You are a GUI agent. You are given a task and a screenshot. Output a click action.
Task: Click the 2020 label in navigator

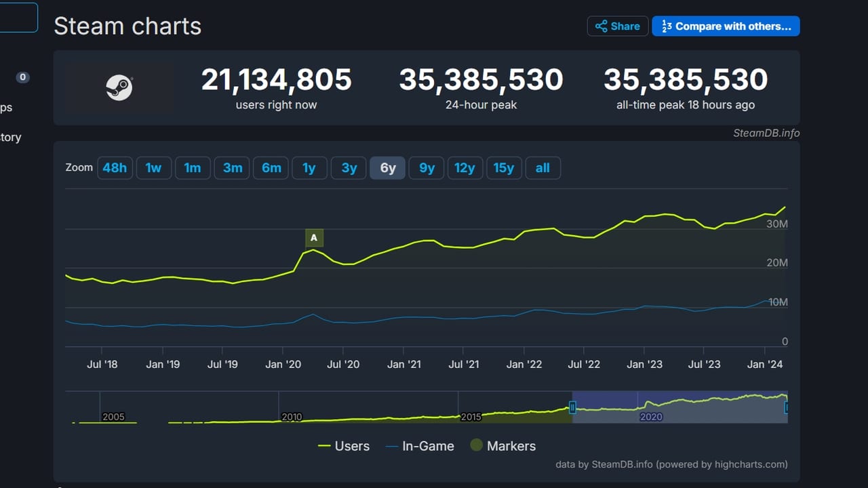651,417
